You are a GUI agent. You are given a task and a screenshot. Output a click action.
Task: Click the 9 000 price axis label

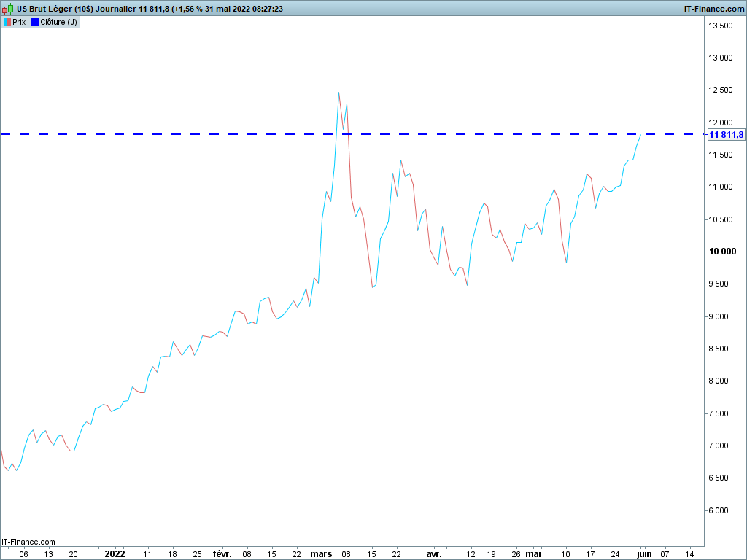pos(719,316)
